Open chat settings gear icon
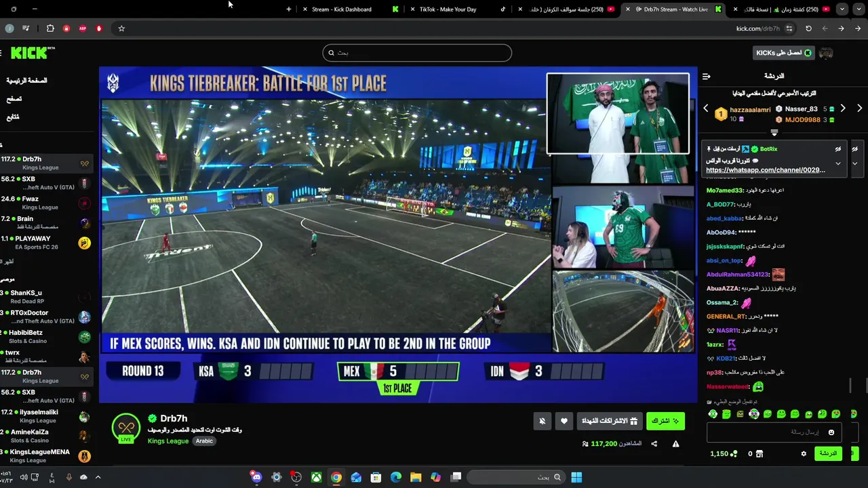Image resolution: width=868 pixels, height=488 pixels. (804, 453)
